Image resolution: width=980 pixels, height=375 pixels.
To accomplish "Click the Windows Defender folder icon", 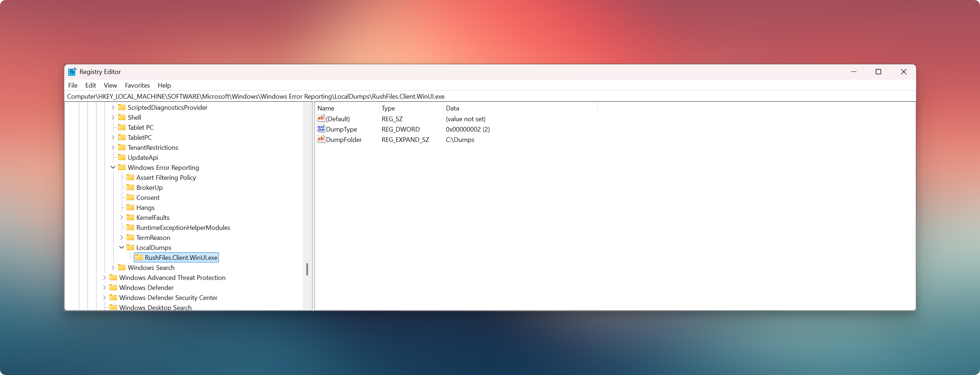I will click(x=113, y=287).
